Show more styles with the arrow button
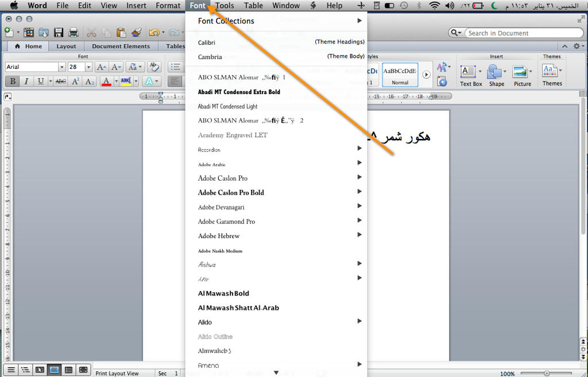Image resolution: width=588 pixels, height=377 pixels. tap(427, 75)
